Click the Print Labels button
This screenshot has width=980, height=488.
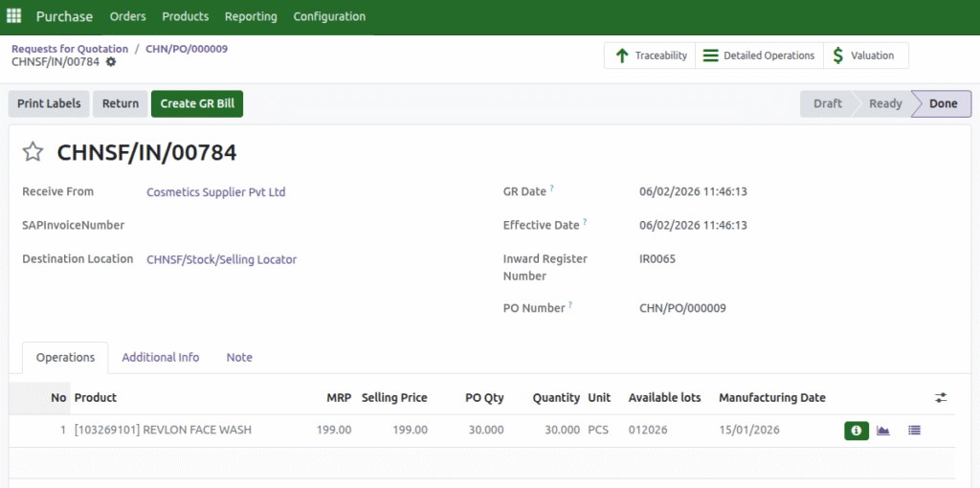pos(49,103)
